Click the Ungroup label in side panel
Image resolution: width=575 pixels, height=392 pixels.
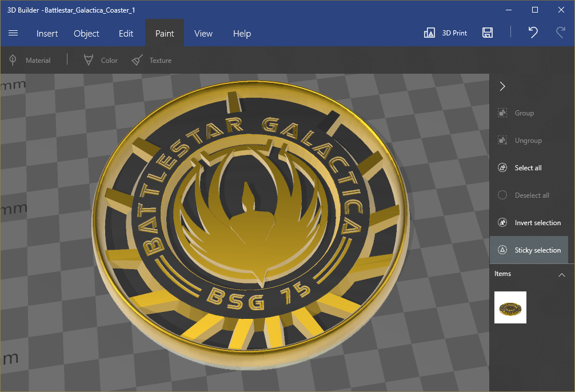[528, 141]
